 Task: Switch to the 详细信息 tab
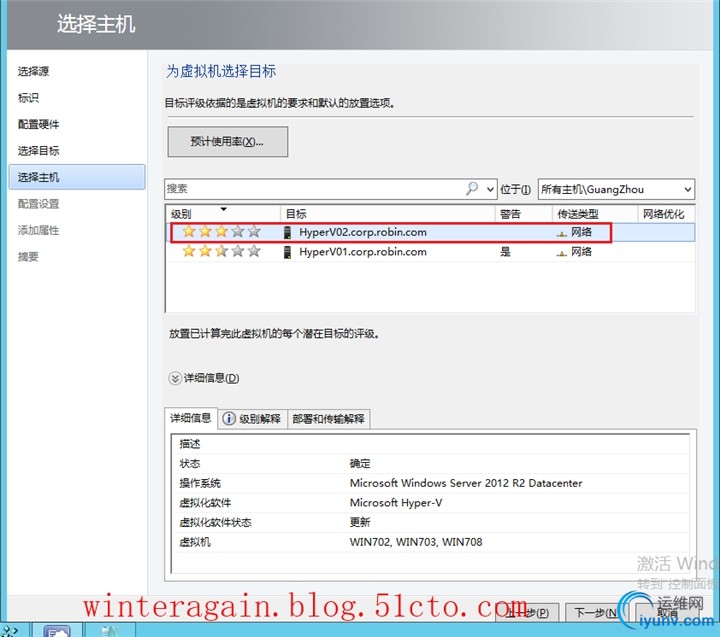pos(191,418)
